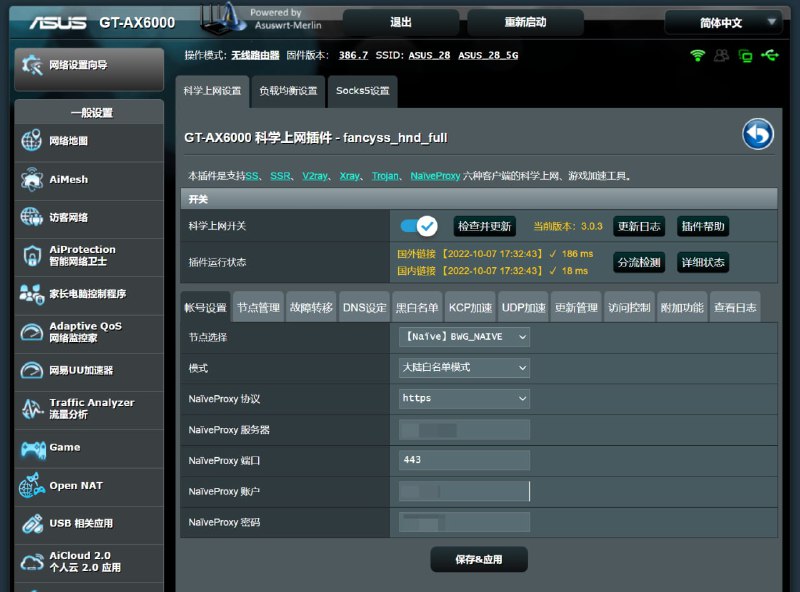Click the 386.7 firmware version link

pyautogui.click(x=353, y=55)
